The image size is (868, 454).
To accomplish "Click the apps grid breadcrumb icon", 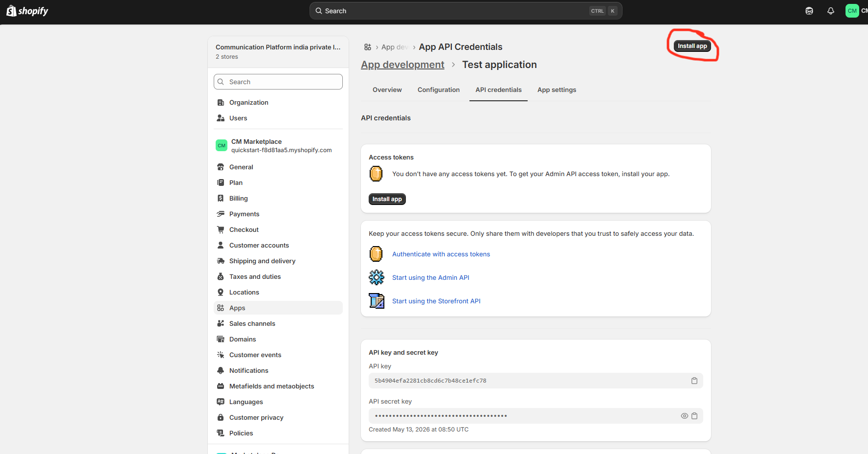I will [x=368, y=47].
